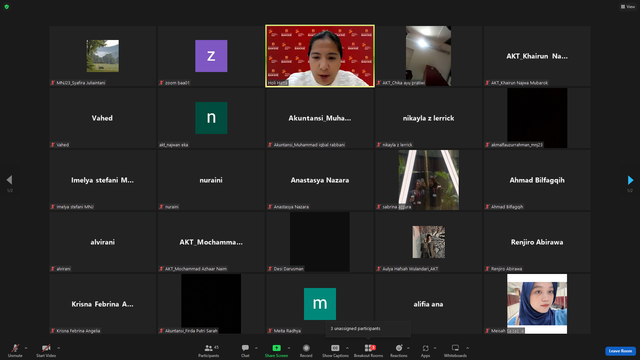This screenshot has width=640, height=360.
Task: Click the green encryption shield icon
Action: point(7,7)
